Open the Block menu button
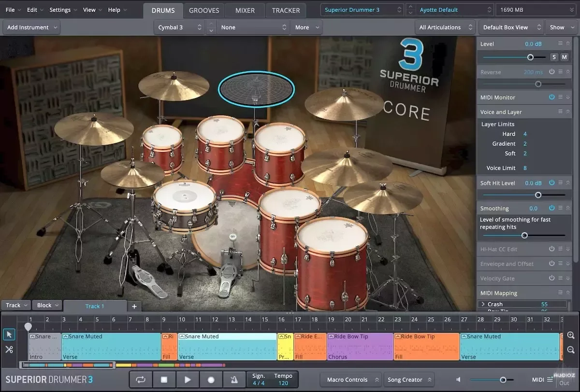Viewport: 580px width, 392px height. point(47,305)
